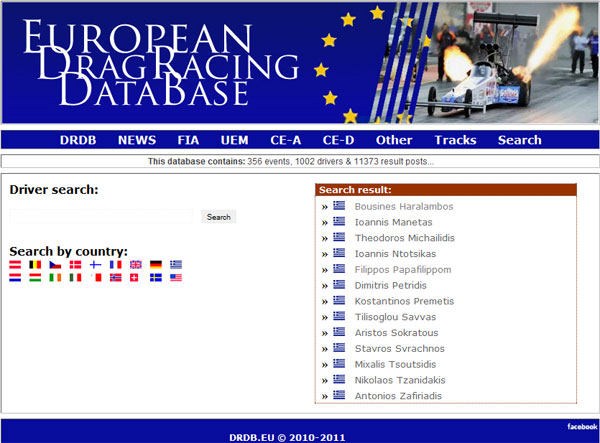Viewport: 600px width, 443px height.
Task: View Antonios Zafiriadis driver page
Action: pyautogui.click(x=398, y=396)
